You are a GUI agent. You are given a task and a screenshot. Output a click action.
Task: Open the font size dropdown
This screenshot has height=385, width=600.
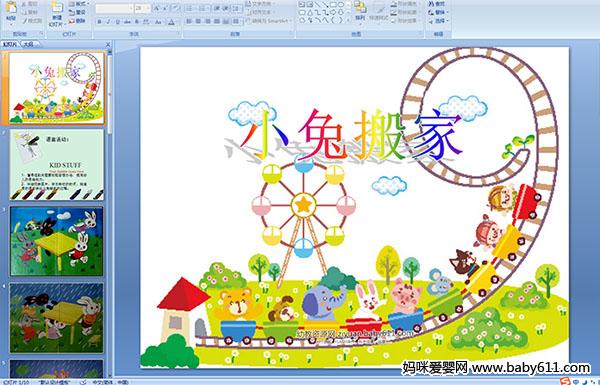pos(148,8)
